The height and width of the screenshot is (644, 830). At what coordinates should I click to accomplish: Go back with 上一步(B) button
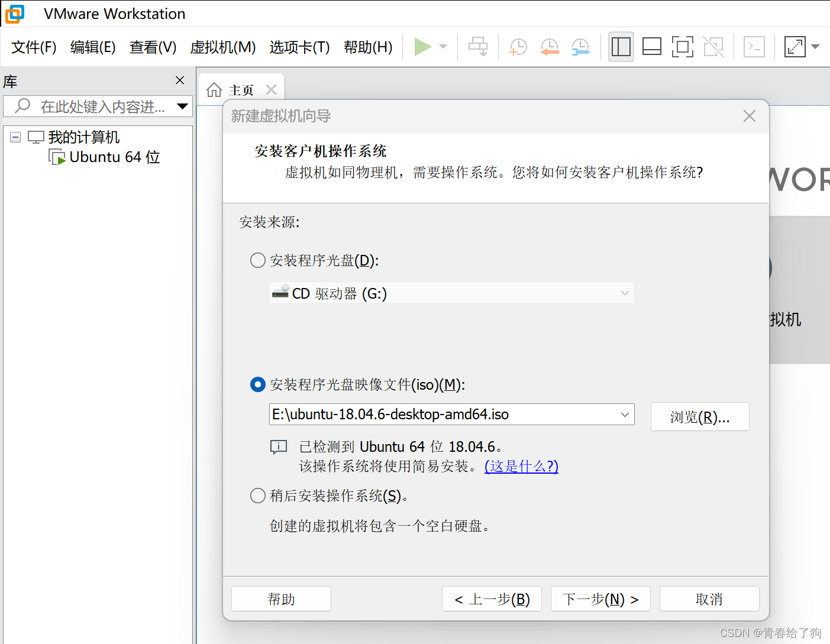coord(492,599)
